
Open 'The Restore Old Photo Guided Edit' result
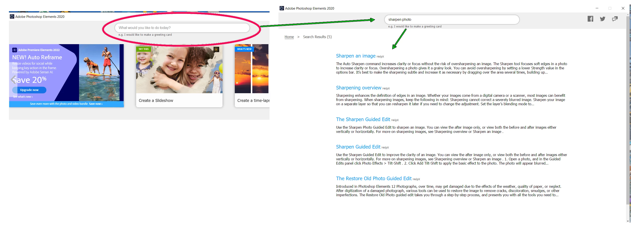[374, 178]
